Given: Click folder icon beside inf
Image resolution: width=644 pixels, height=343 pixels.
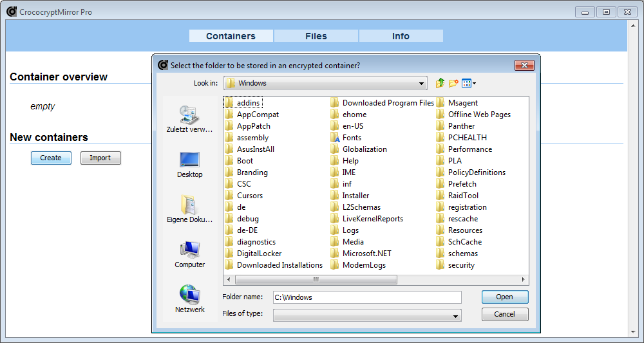Looking at the screenshot, I should pyautogui.click(x=335, y=184).
